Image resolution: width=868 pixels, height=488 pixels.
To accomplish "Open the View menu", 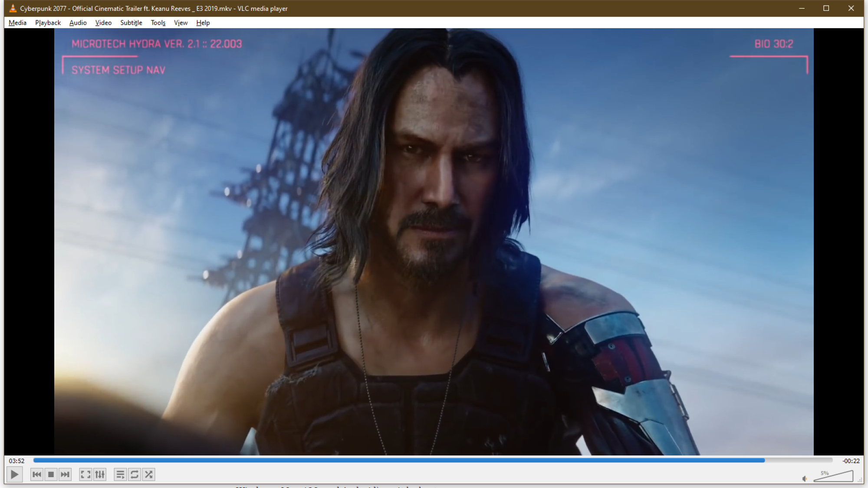I will tap(181, 23).
